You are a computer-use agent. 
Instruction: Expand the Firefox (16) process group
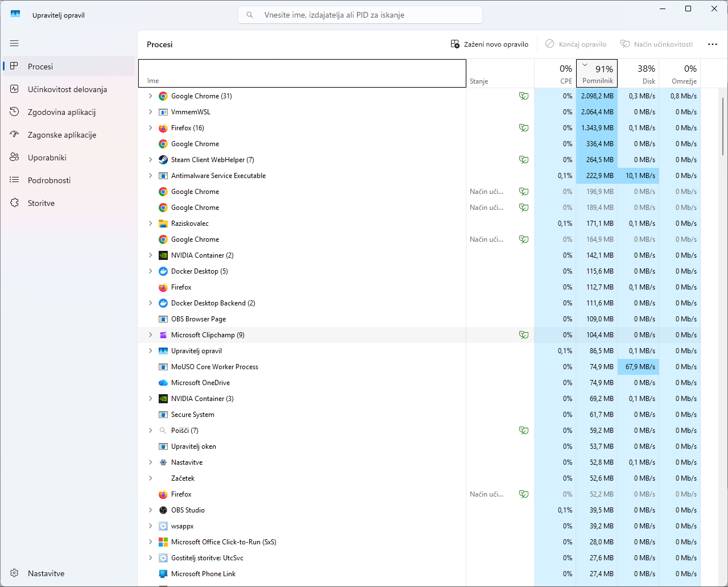tap(151, 128)
